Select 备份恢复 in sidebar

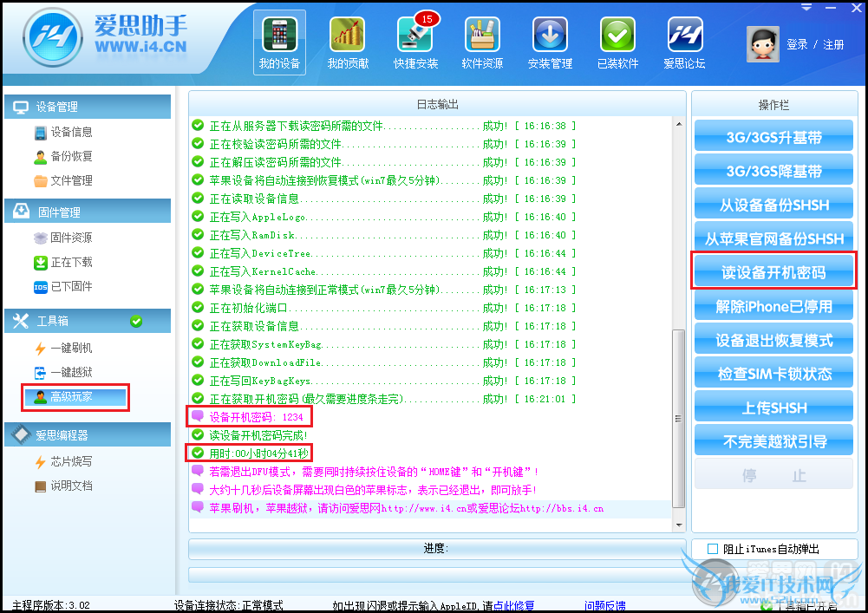[x=63, y=157]
